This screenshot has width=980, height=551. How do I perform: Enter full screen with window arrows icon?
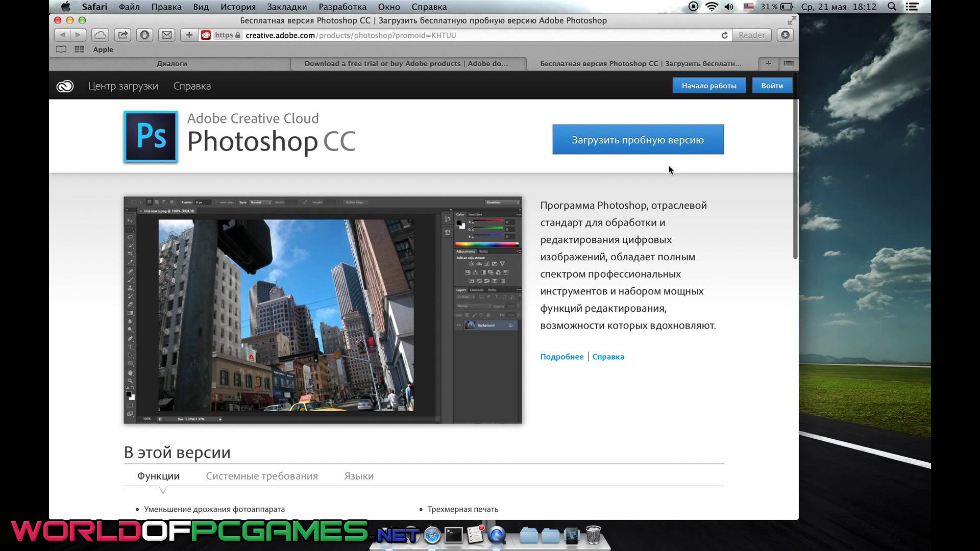coord(792,21)
